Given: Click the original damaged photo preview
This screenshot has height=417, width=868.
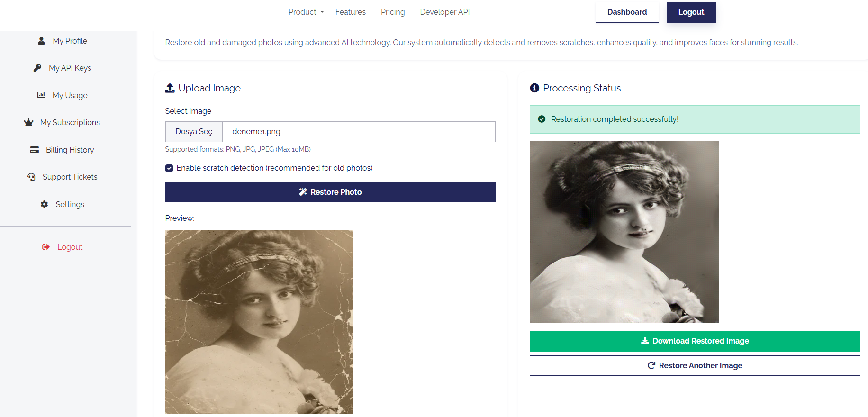Looking at the screenshot, I should pyautogui.click(x=259, y=322).
